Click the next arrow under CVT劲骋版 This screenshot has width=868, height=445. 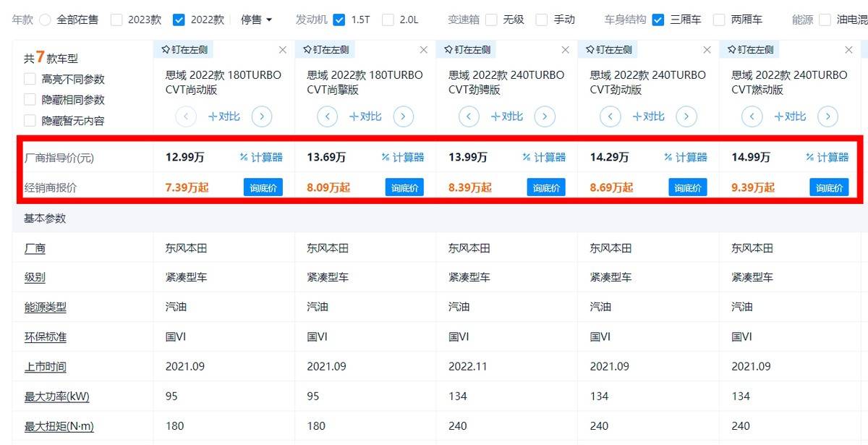click(545, 116)
